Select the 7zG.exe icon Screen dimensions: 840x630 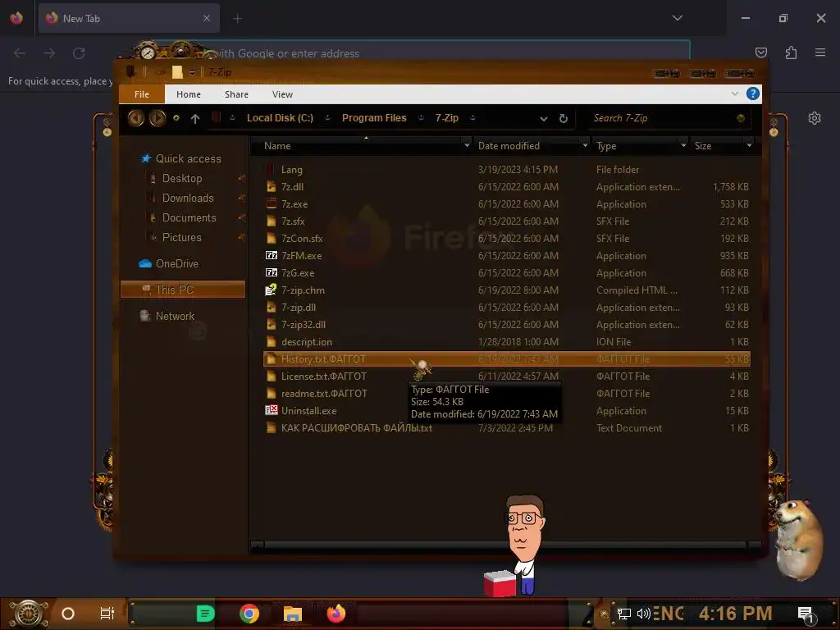tap(272, 272)
